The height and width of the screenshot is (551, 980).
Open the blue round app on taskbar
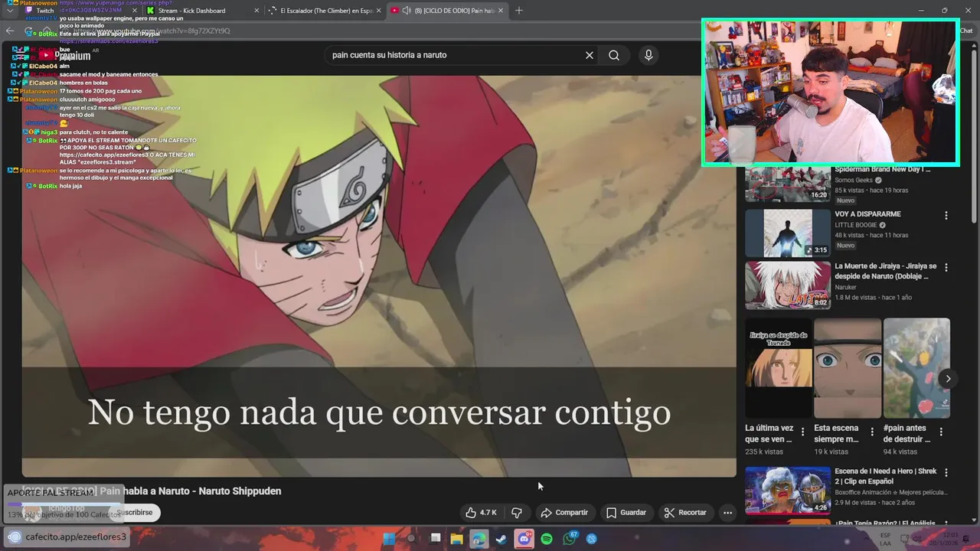(x=592, y=539)
